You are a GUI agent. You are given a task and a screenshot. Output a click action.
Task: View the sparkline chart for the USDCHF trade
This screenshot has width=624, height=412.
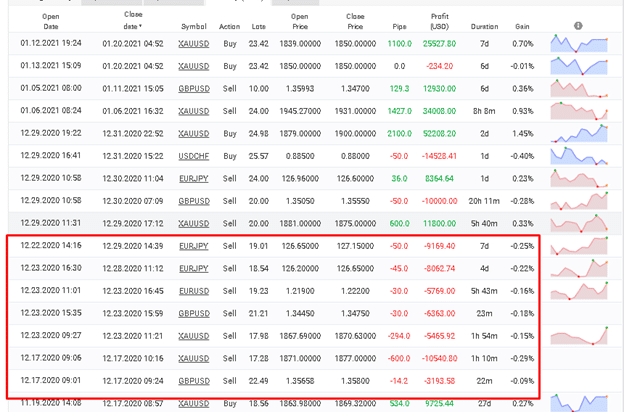click(579, 156)
